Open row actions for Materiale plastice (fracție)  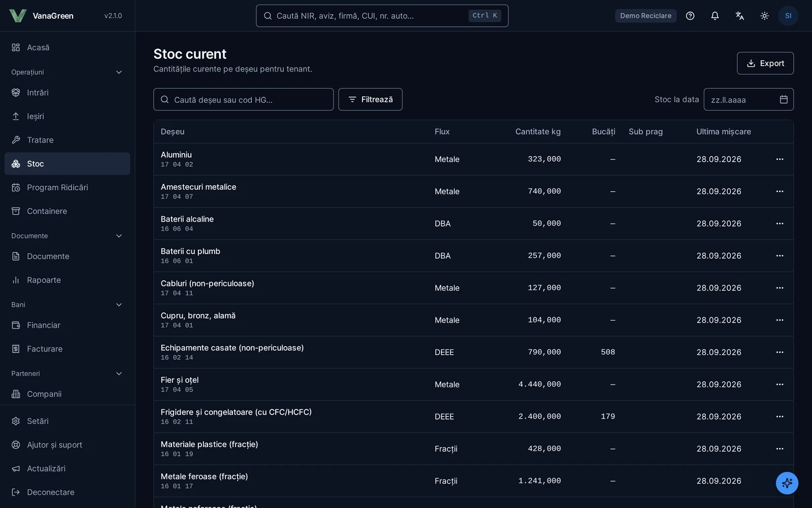tap(780, 449)
